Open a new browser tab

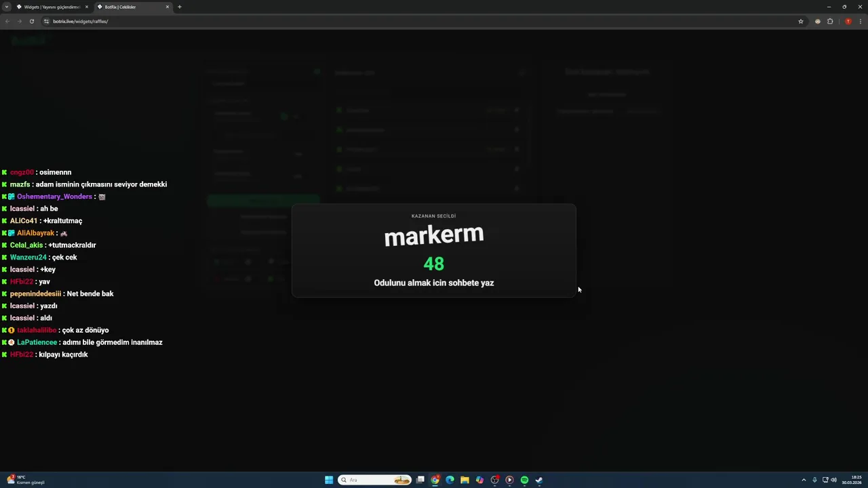click(180, 7)
